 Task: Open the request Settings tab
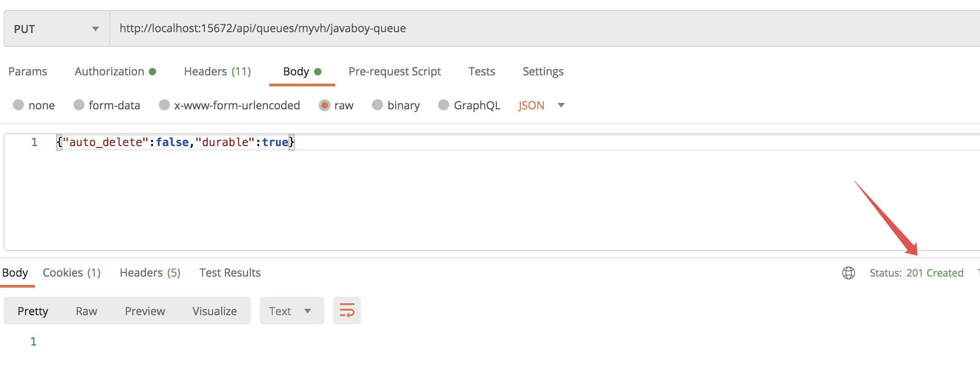(543, 72)
